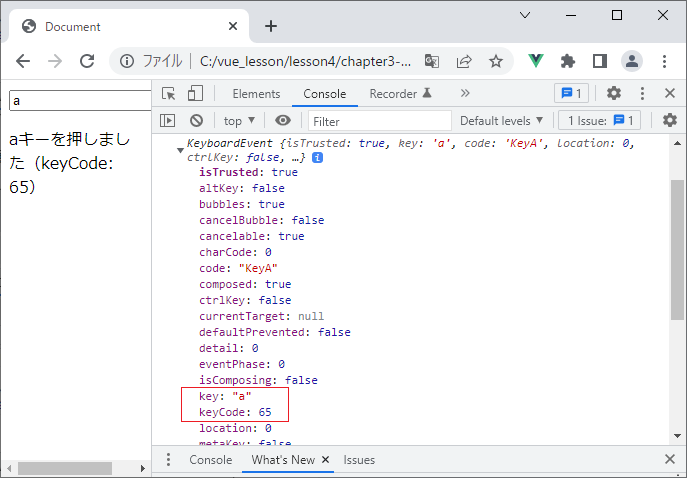
Task: Select the altKey: false property
Action: tap(242, 188)
